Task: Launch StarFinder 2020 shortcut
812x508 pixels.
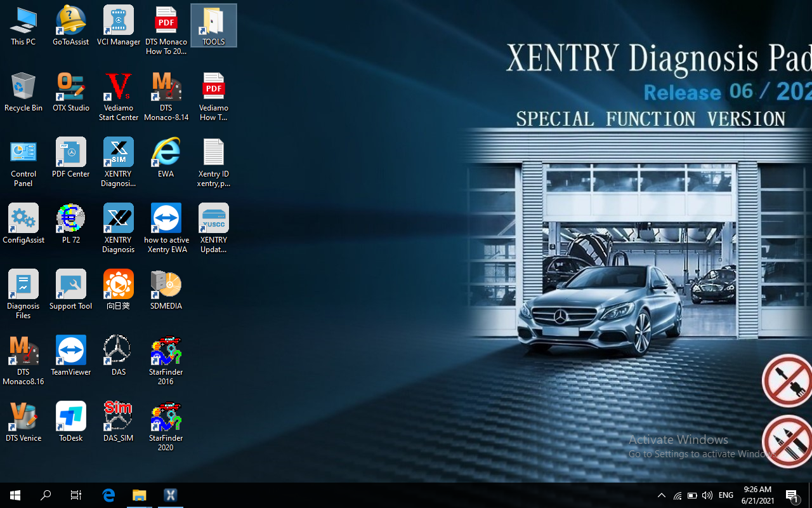Action: click(166, 426)
